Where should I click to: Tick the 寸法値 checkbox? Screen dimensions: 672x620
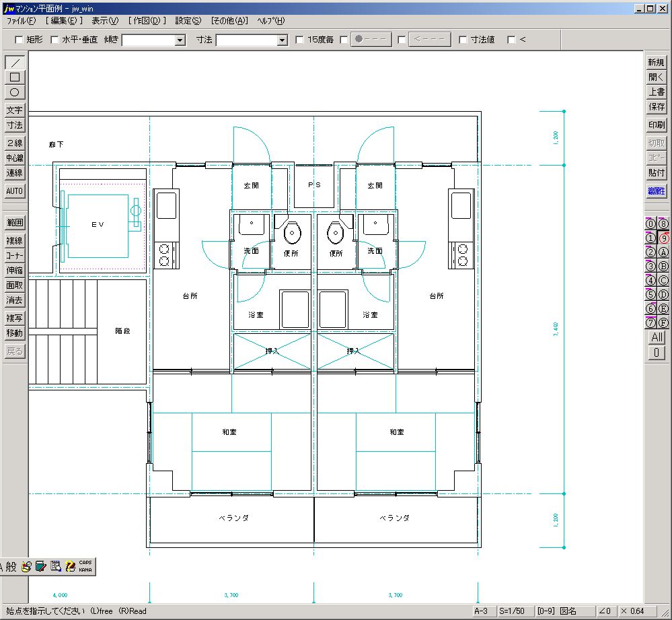coord(463,40)
